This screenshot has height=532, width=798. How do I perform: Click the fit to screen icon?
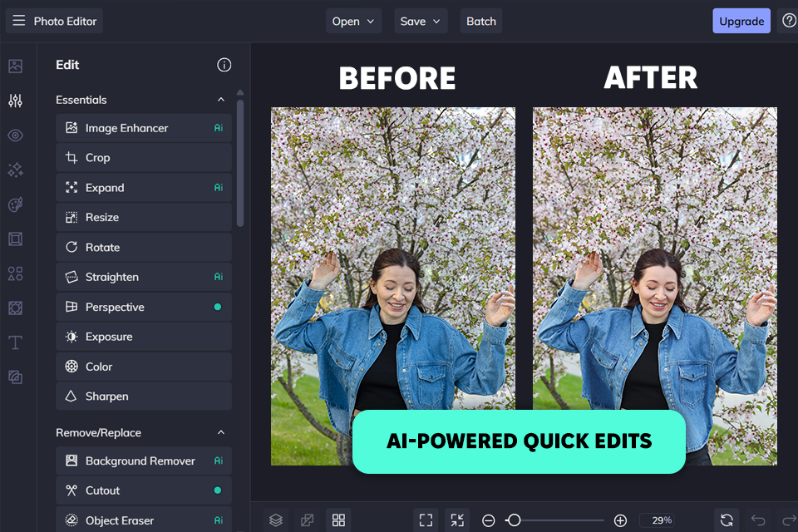click(426, 520)
